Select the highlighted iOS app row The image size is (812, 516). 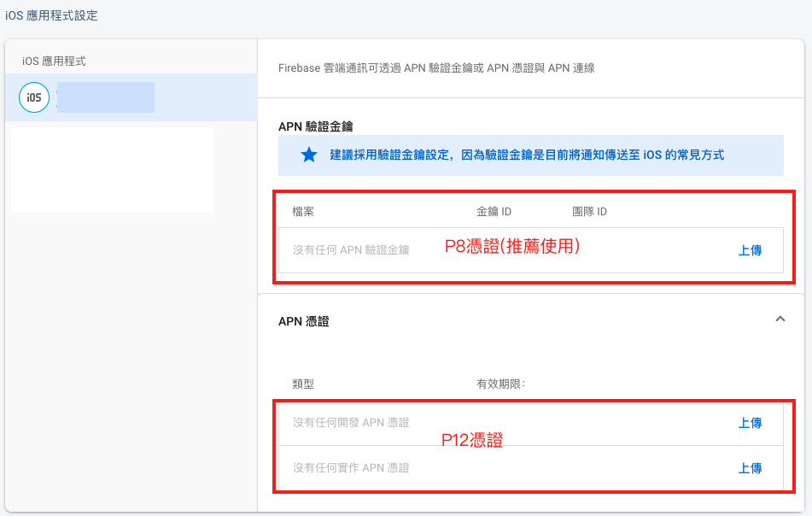coord(131,97)
